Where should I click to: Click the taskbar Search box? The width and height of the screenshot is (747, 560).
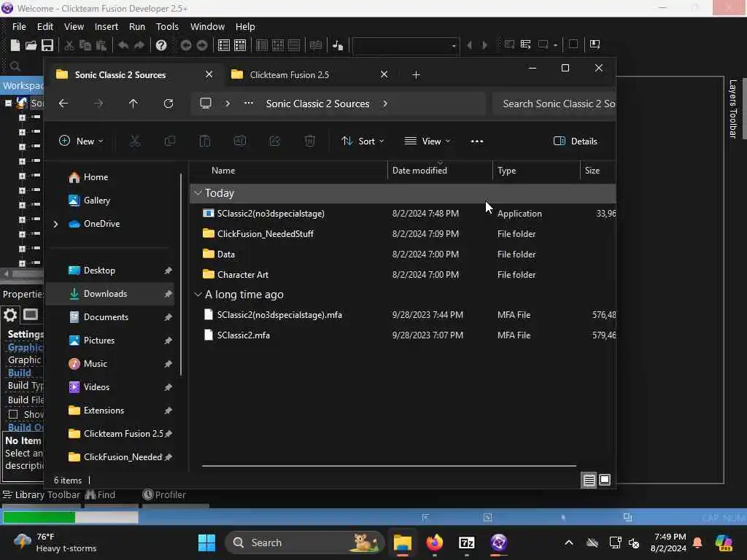click(304, 542)
